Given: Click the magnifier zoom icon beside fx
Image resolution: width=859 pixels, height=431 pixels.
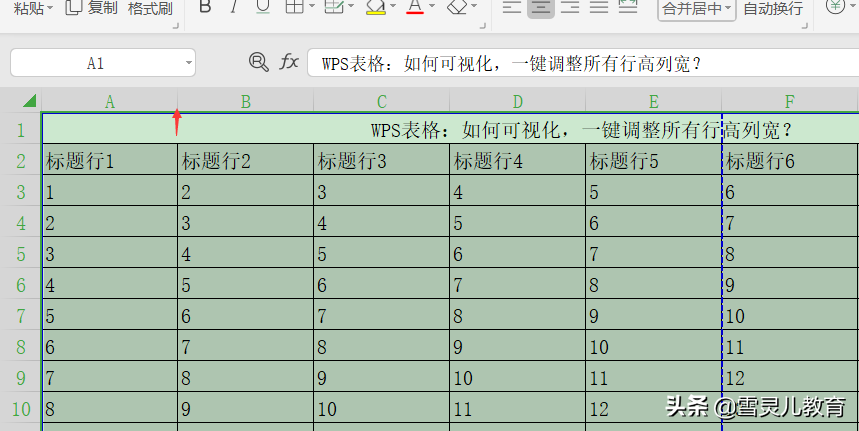Looking at the screenshot, I should coord(259,62).
